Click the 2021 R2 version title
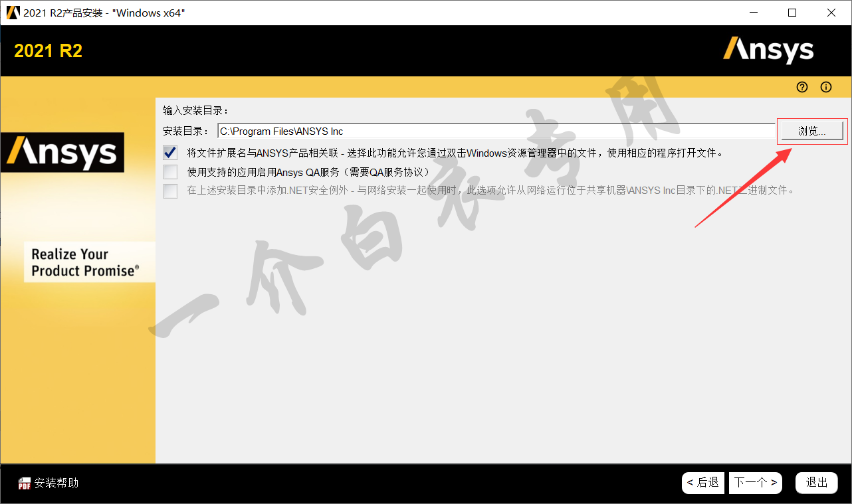 pos(48,51)
